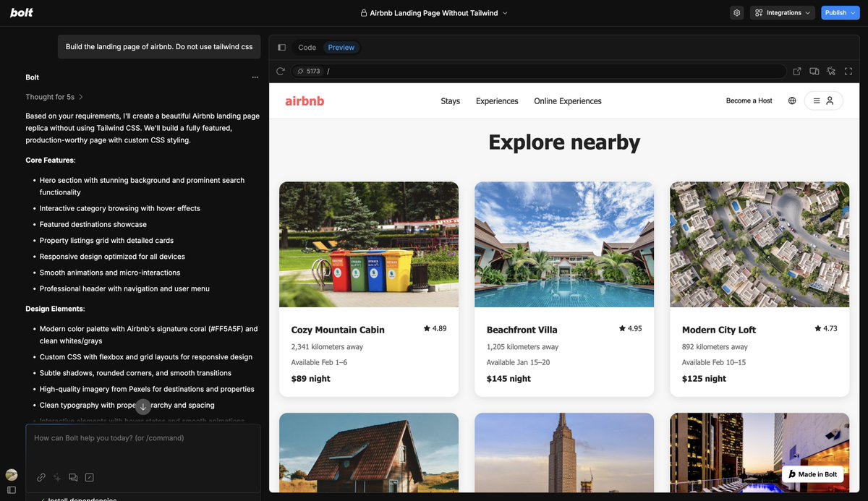Click Available Jan 15–20 text

(518, 362)
